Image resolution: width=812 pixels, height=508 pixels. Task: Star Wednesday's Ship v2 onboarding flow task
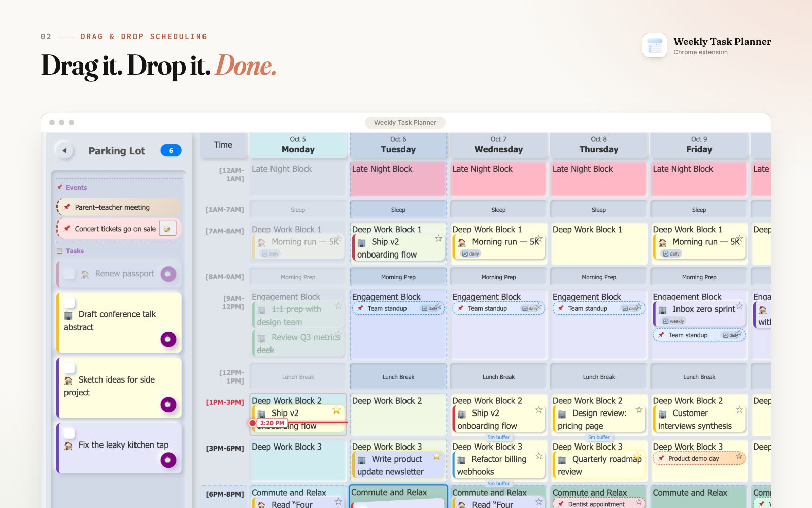[x=539, y=409]
